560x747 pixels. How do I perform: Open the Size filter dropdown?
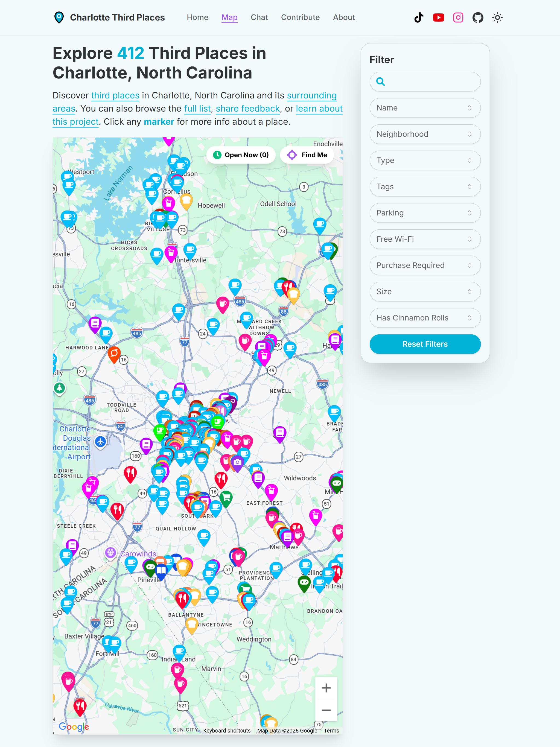[425, 292]
